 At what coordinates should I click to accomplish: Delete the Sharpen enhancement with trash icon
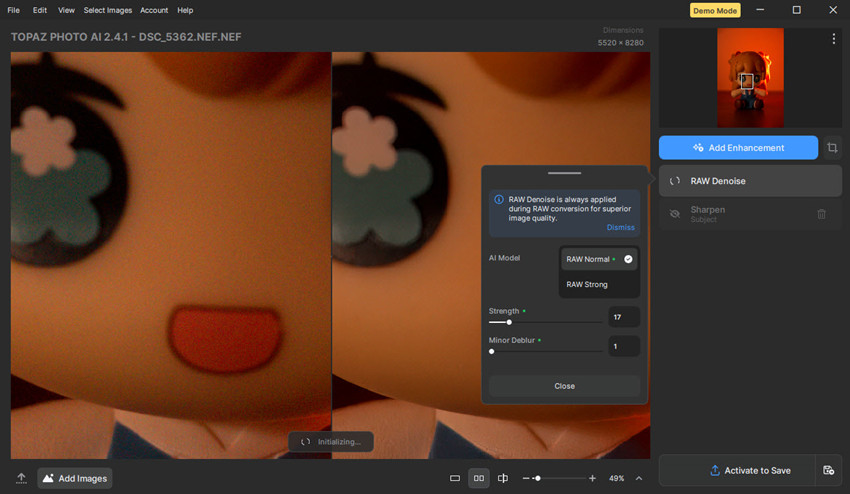coord(821,214)
